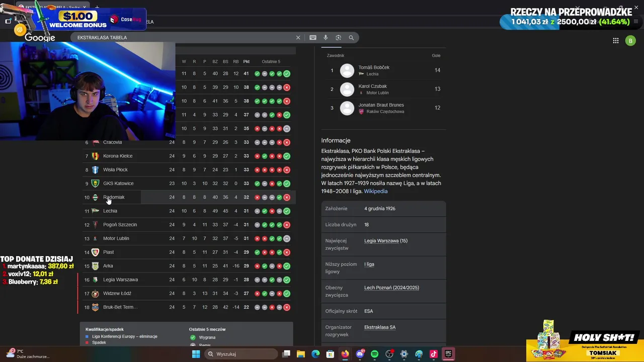
Task: Open the I liga lower level link
Action: point(369,264)
